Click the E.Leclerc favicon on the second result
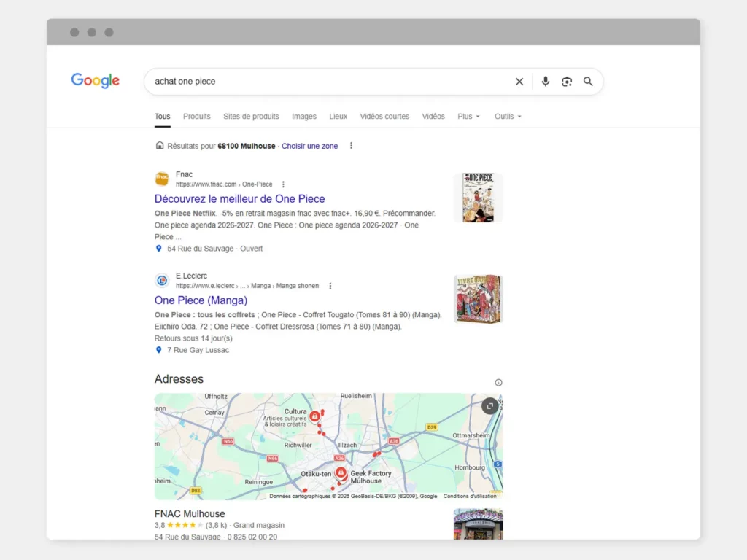This screenshot has width=747, height=560. point(162,281)
